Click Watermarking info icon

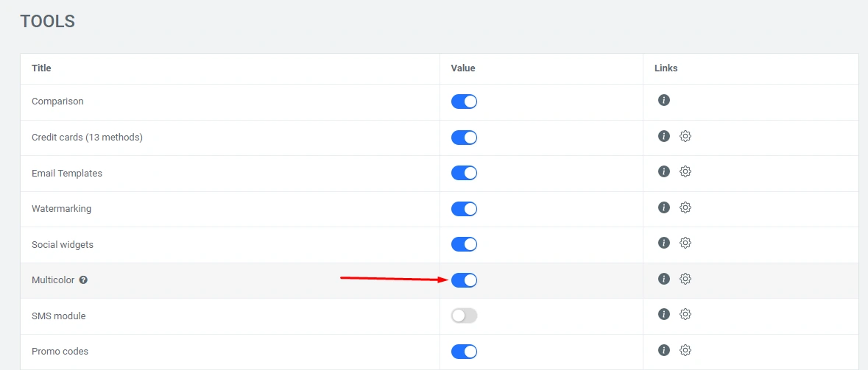click(663, 207)
